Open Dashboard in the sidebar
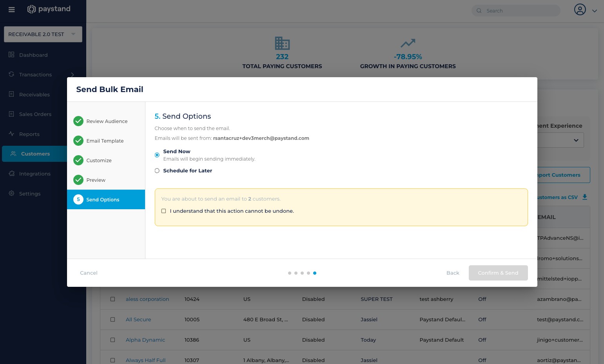604x364 pixels. pyautogui.click(x=33, y=55)
